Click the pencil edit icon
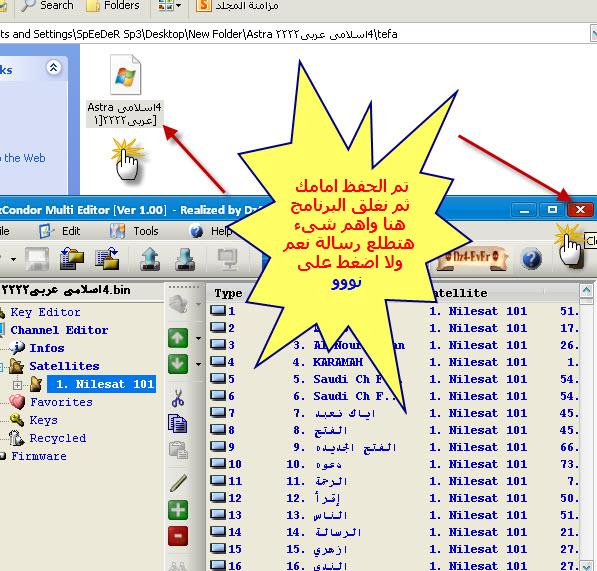The width and height of the screenshot is (597, 571). pyautogui.click(x=178, y=483)
